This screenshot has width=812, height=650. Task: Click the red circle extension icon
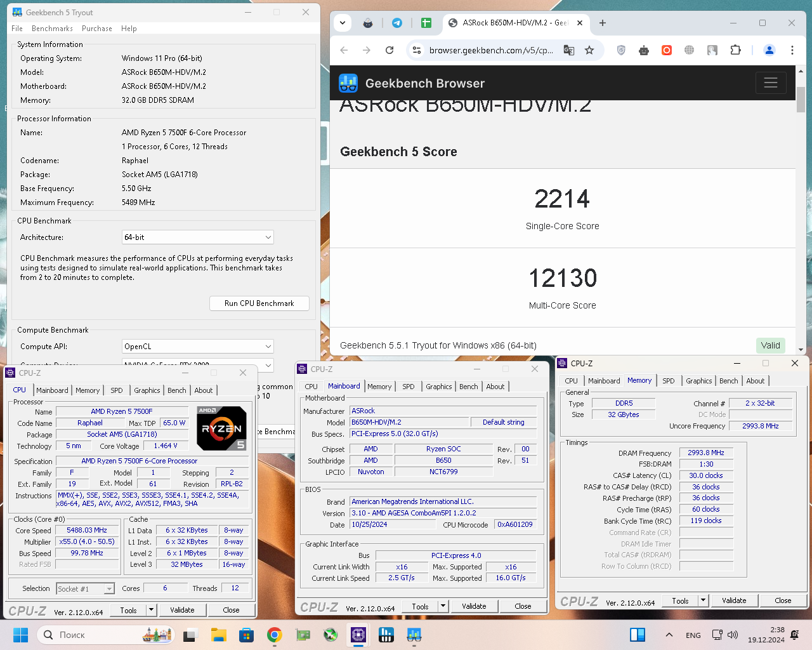tap(667, 50)
